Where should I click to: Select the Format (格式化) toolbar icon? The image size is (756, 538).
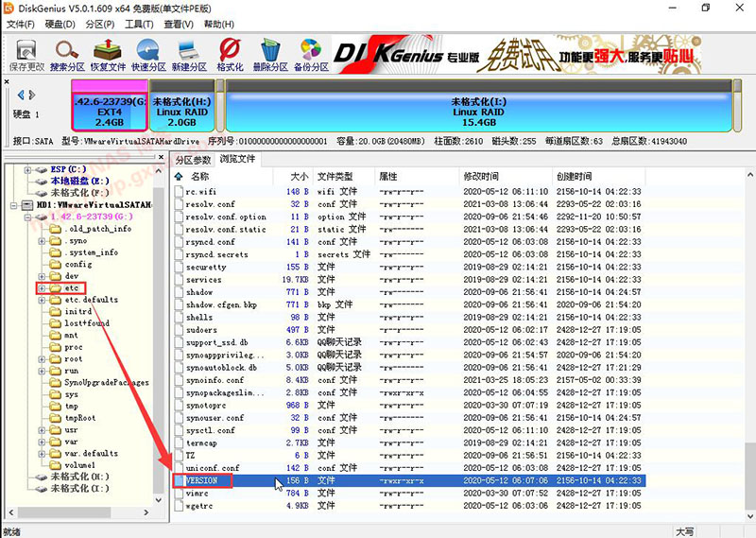(230, 55)
